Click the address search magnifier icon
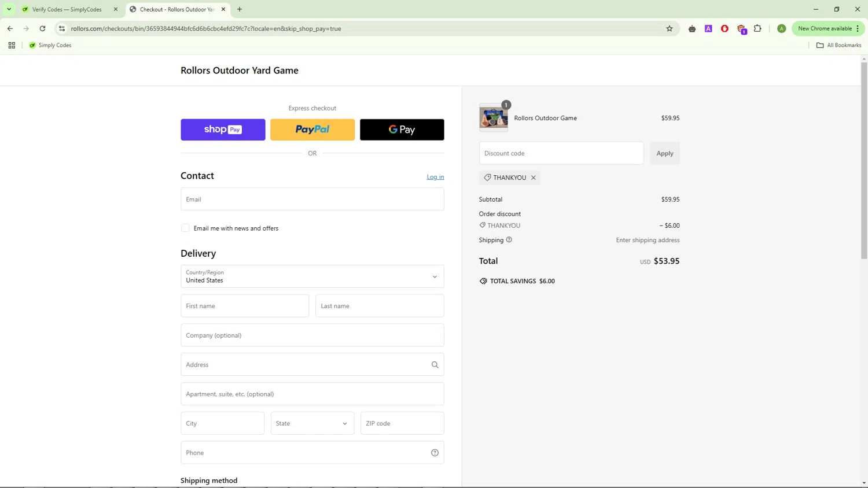The image size is (868, 488). tap(435, 365)
